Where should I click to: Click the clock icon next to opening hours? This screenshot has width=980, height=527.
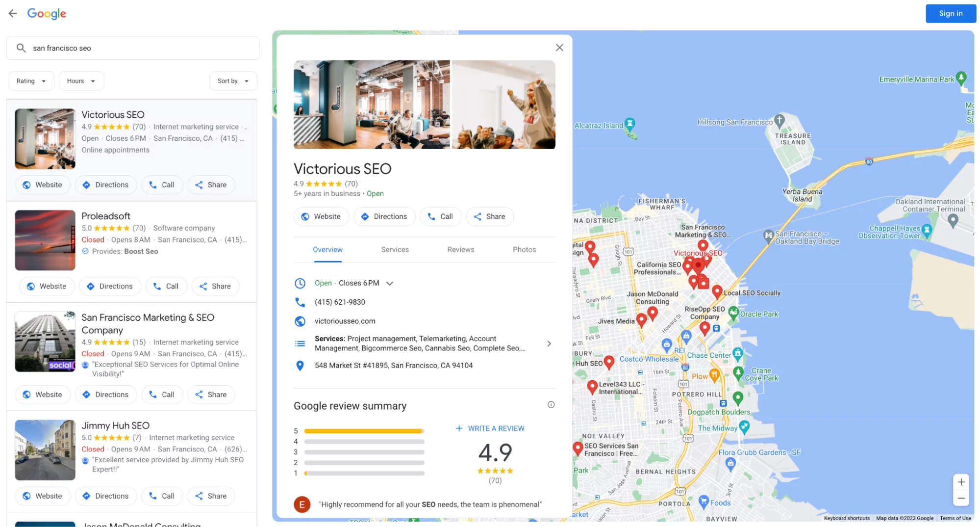pos(301,283)
